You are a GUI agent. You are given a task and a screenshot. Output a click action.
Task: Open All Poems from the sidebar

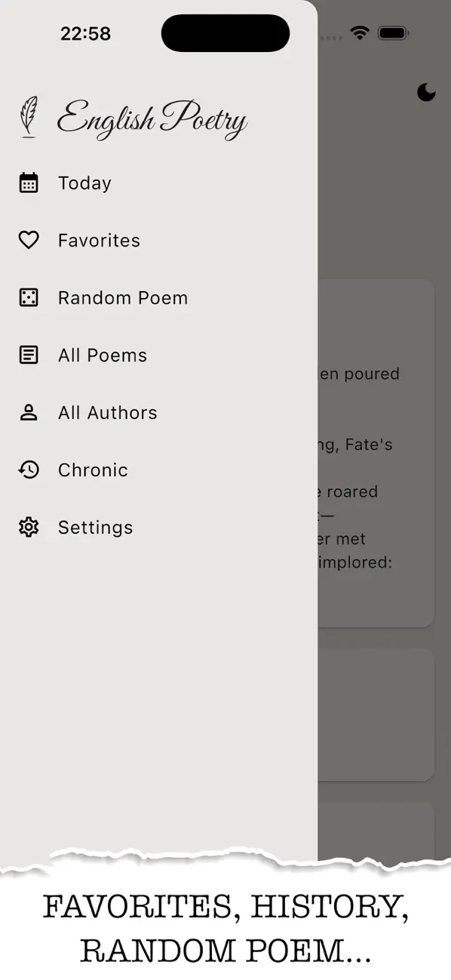pyautogui.click(x=102, y=354)
